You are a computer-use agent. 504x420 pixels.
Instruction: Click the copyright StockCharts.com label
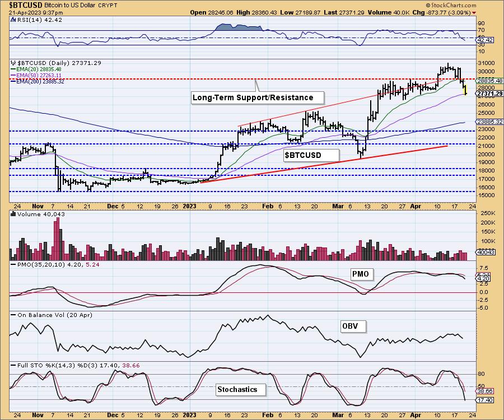click(x=451, y=5)
